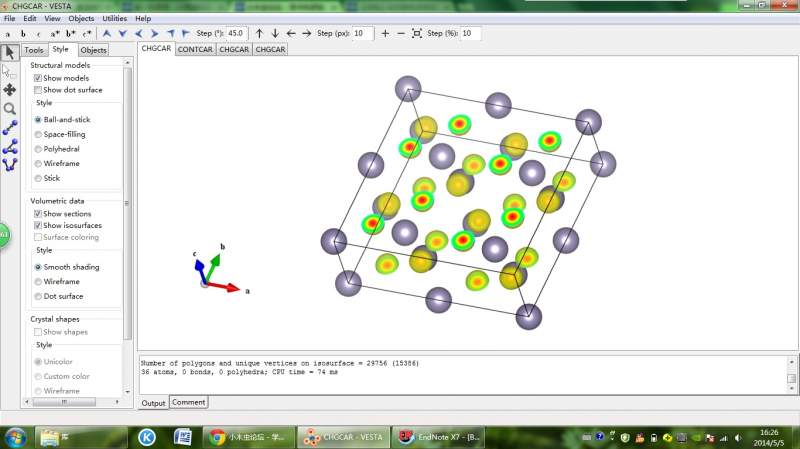The image size is (800, 449).
Task: Switch to the Comment tab
Action: 188,402
